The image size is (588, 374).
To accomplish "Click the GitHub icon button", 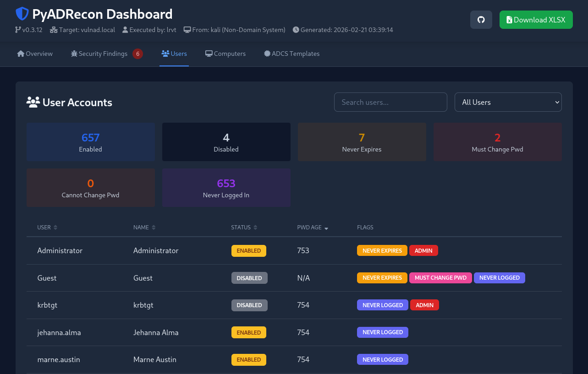I will [x=481, y=20].
